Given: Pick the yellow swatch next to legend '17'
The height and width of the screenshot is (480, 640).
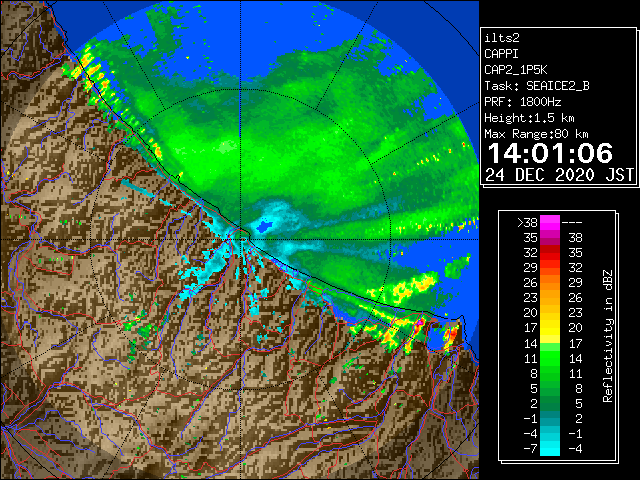Looking at the screenshot, I should 550,328.
